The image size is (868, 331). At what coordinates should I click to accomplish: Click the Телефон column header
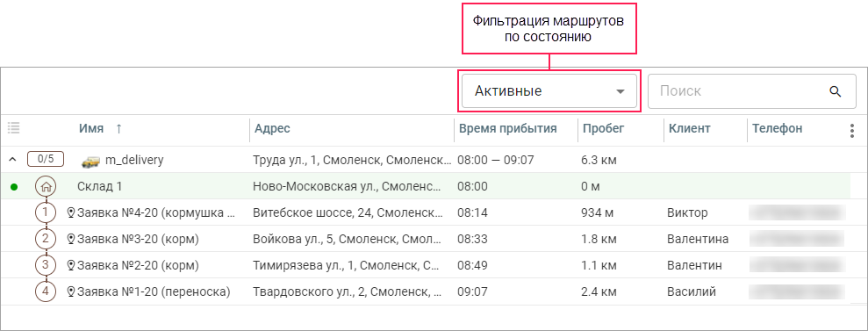778,128
